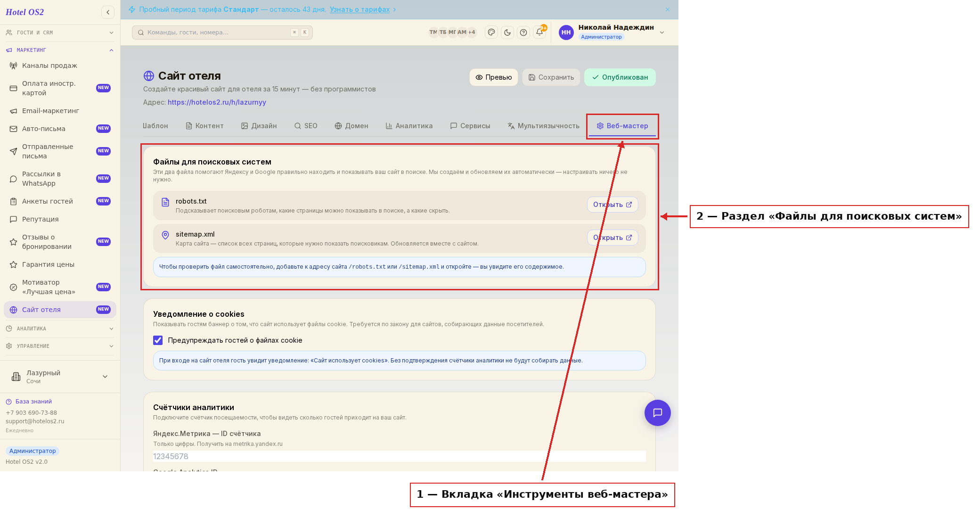
Task: Switch to Сервисы tab
Action: click(470, 126)
